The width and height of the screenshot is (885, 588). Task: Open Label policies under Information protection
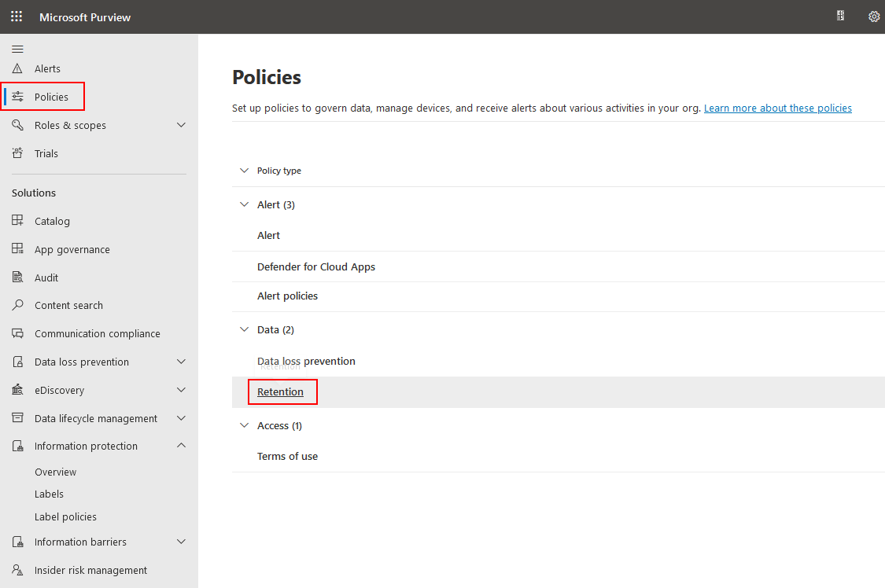click(65, 516)
